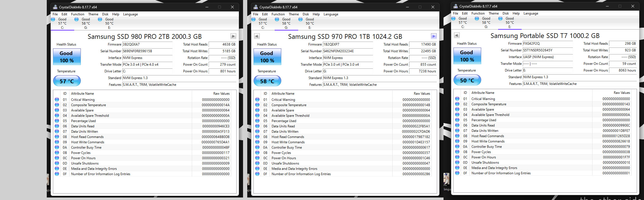
Task: Select E: drive status in right window
Action: [510, 23]
